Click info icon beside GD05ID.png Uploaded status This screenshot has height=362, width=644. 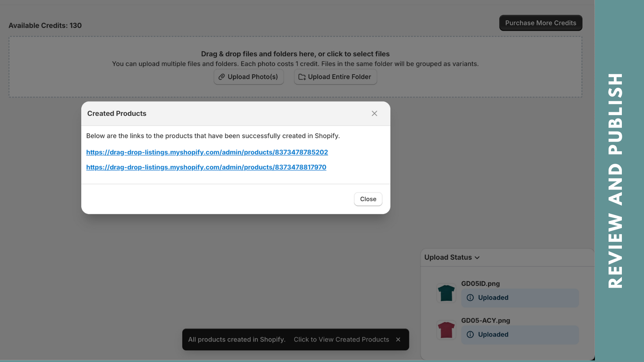[470, 298]
